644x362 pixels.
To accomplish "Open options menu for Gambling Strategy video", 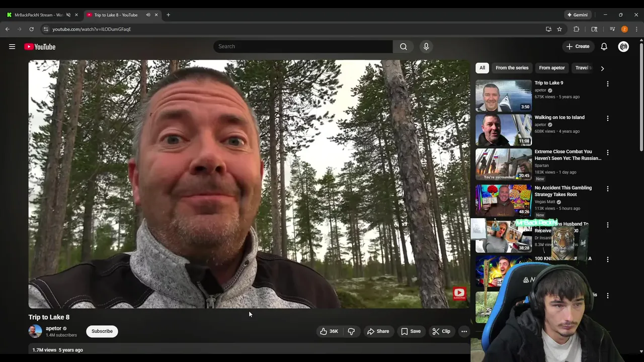I will point(608,189).
